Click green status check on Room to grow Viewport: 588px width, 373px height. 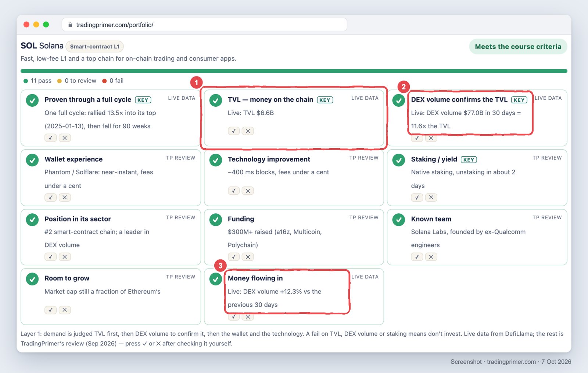tap(32, 279)
